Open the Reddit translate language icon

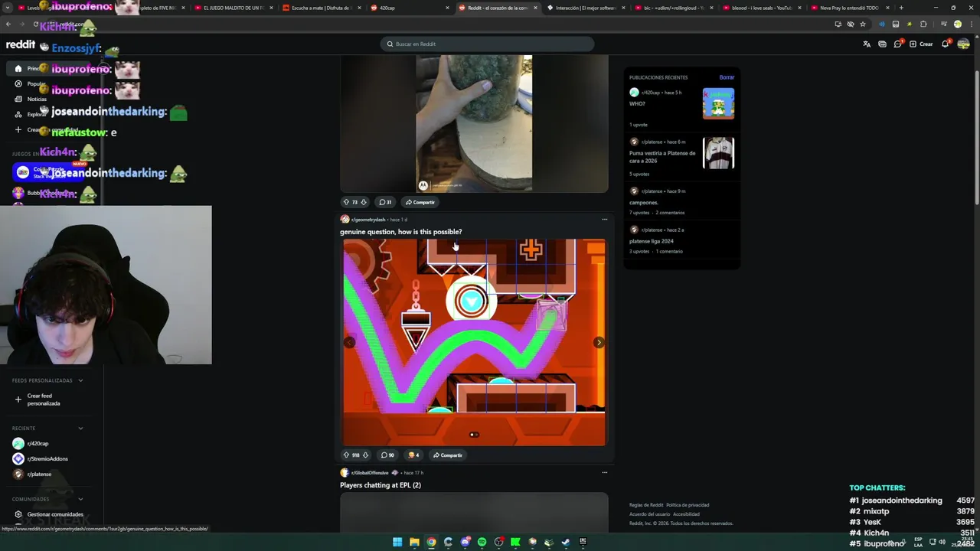point(867,44)
